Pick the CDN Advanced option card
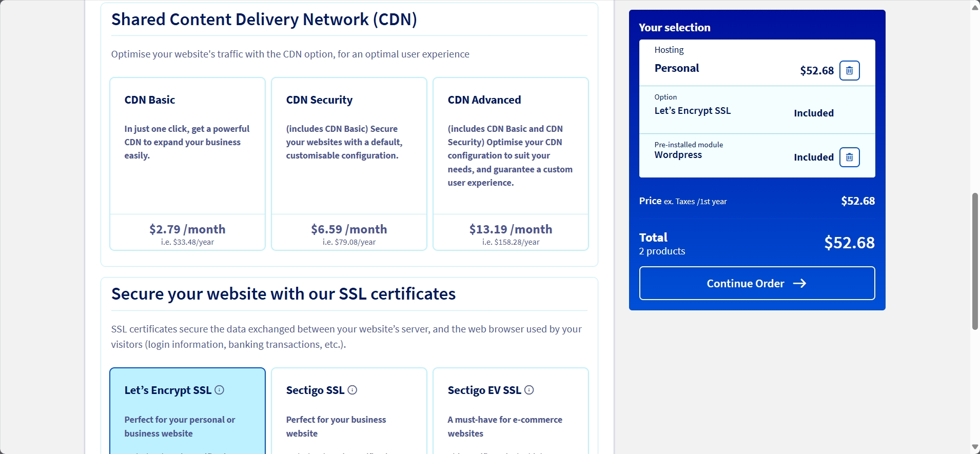 tap(511, 154)
